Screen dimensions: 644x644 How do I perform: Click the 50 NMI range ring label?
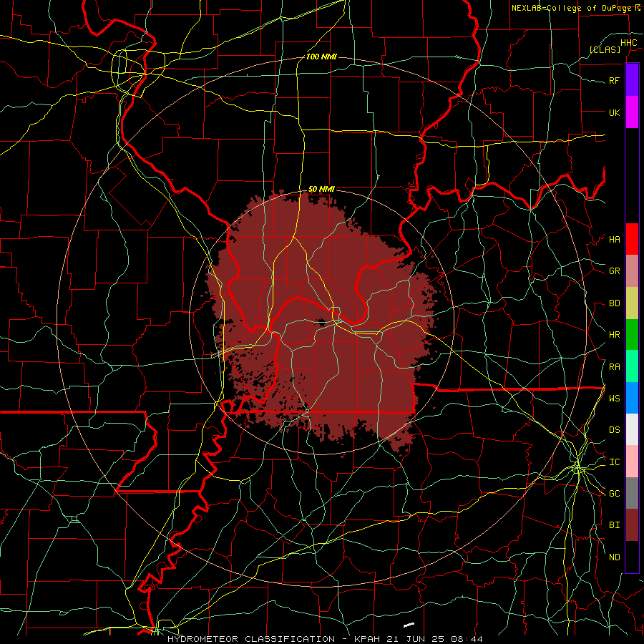321,189
